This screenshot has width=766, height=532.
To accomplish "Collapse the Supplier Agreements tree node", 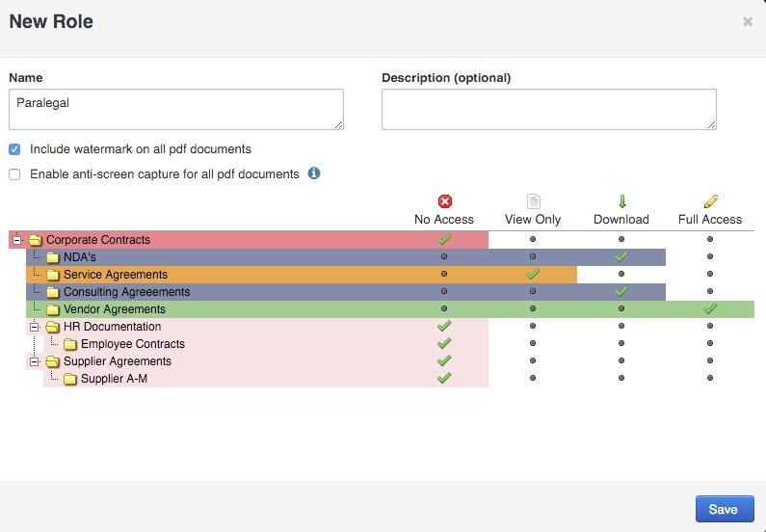I will pyautogui.click(x=34, y=361).
